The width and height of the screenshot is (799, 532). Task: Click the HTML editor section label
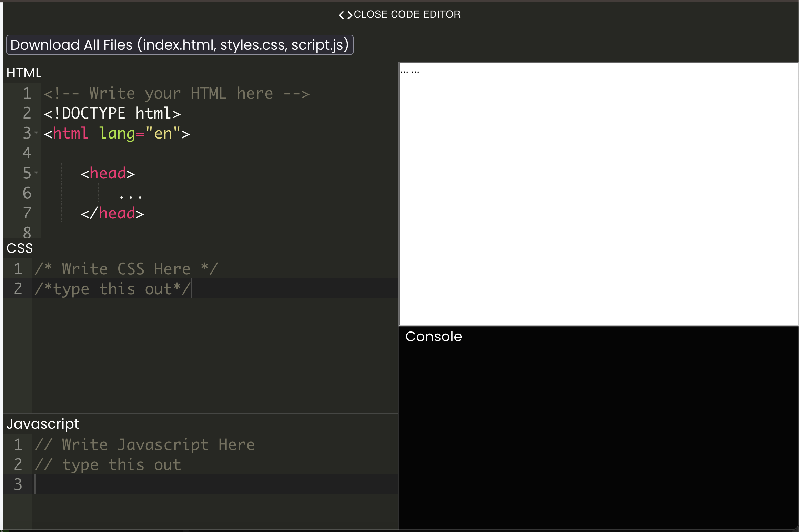[24, 73]
